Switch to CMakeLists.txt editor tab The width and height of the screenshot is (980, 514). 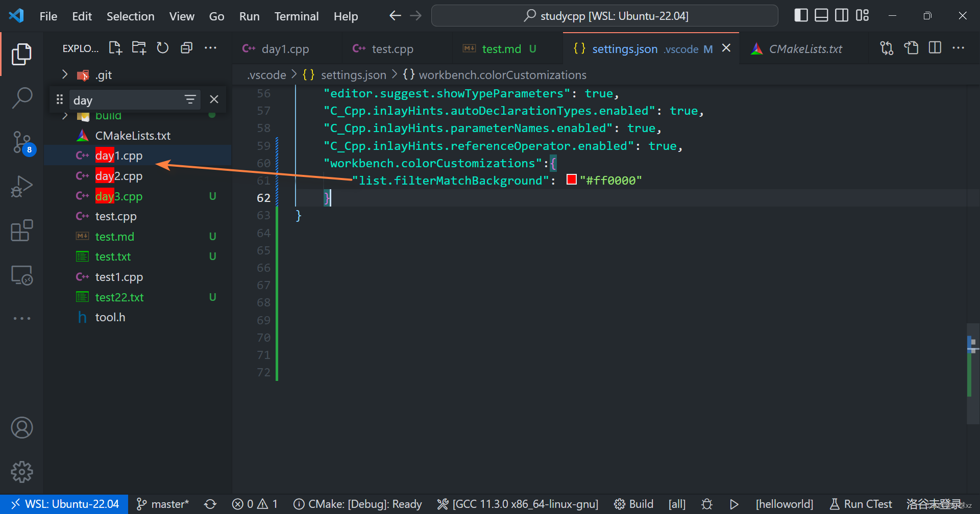805,49
